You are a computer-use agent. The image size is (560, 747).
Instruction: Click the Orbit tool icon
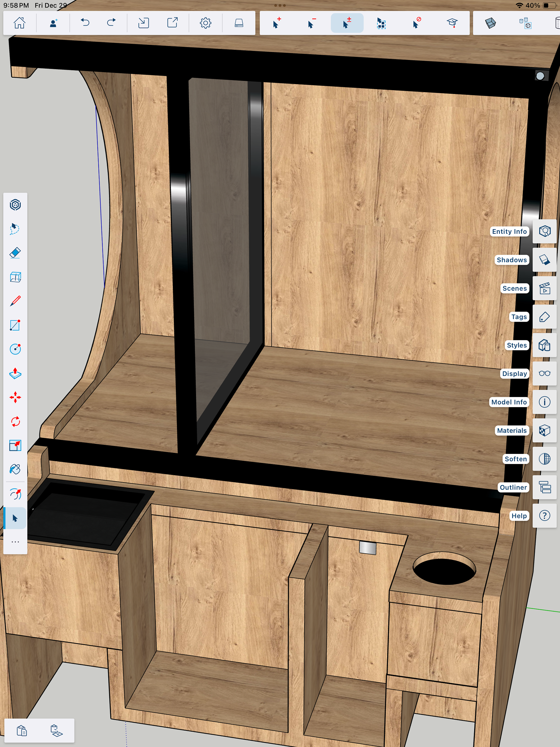pyautogui.click(x=15, y=494)
